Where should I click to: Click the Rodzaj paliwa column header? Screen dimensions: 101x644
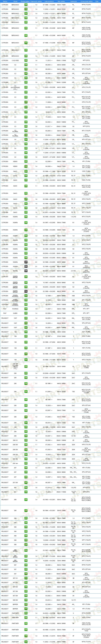pyautogui.click(x=25, y=1)
